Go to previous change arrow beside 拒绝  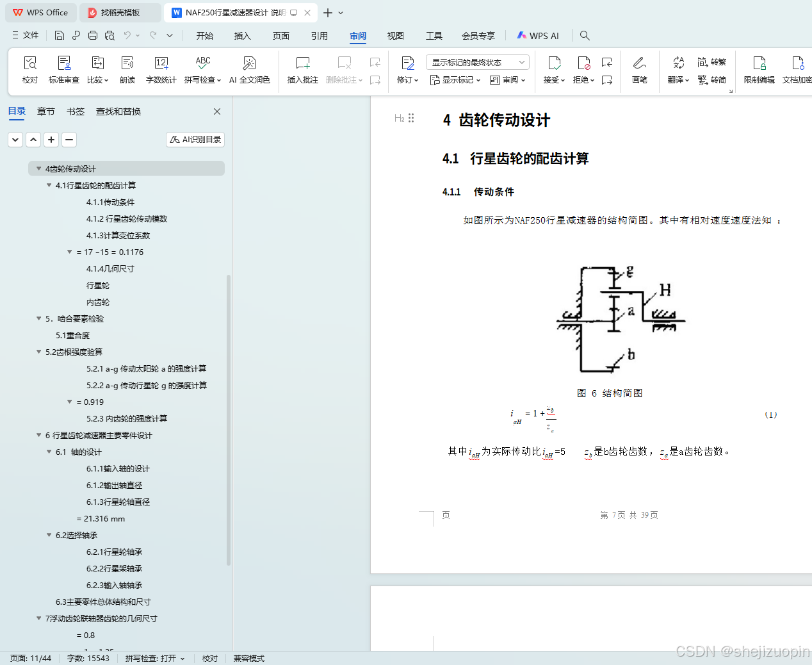pos(607,62)
